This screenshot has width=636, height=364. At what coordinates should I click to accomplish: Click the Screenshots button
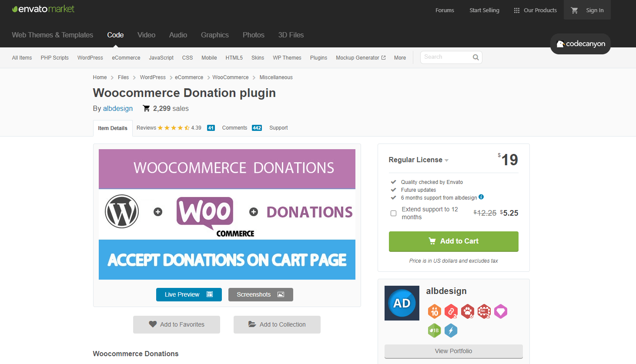click(x=261, y=294)
